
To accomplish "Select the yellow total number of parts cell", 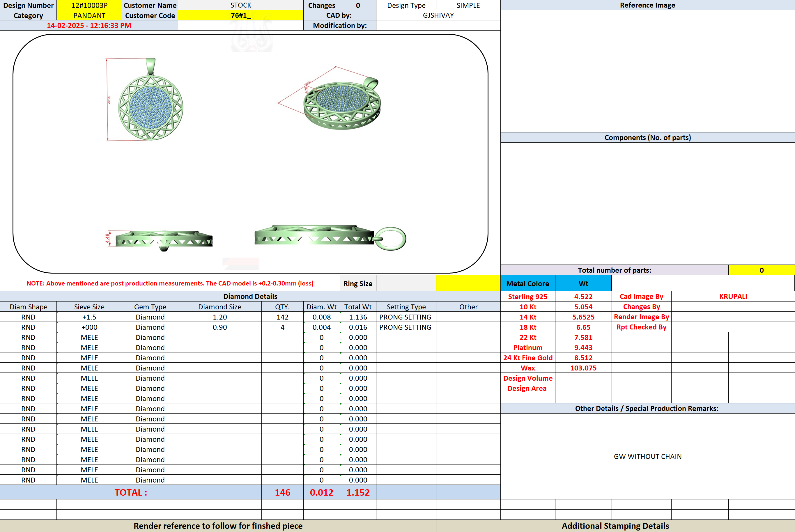I will click(x=762, y=270).
